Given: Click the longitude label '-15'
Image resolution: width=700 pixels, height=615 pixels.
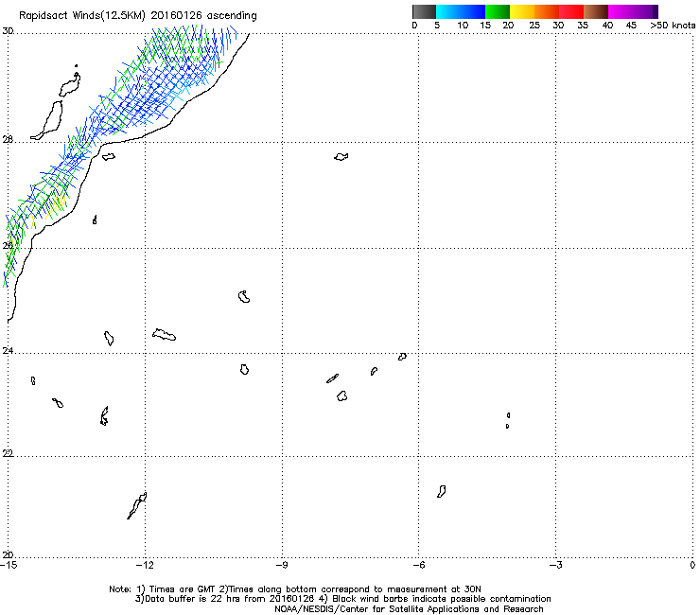Looking at the screenshot, I should click(x=9, y=566).
